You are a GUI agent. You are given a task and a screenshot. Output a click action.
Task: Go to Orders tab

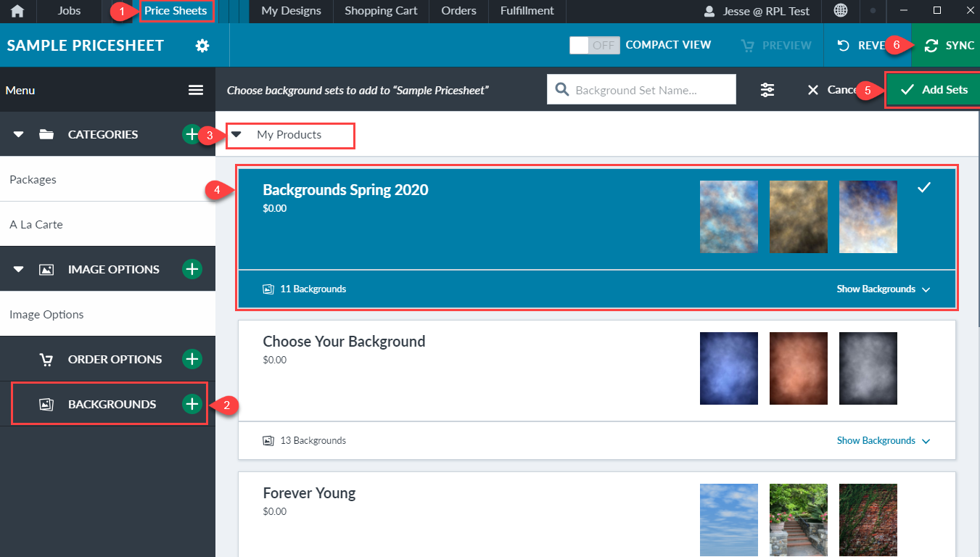[x=458, y=11]
